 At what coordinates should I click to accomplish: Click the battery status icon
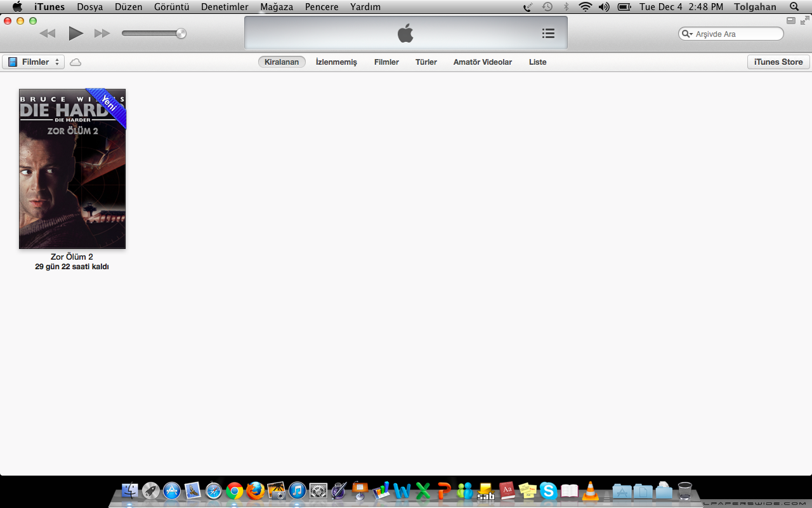coord(624,7)
